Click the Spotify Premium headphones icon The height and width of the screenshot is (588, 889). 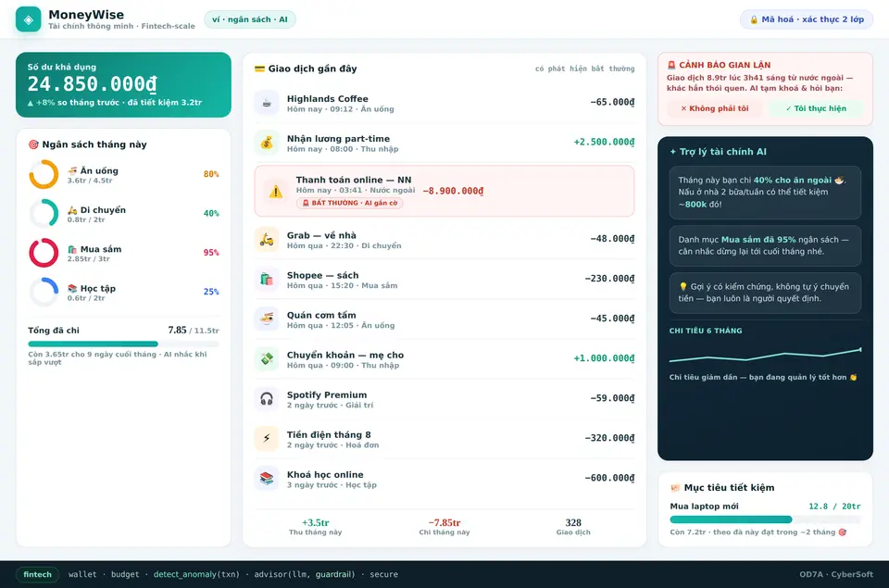[x=267, y=399]
